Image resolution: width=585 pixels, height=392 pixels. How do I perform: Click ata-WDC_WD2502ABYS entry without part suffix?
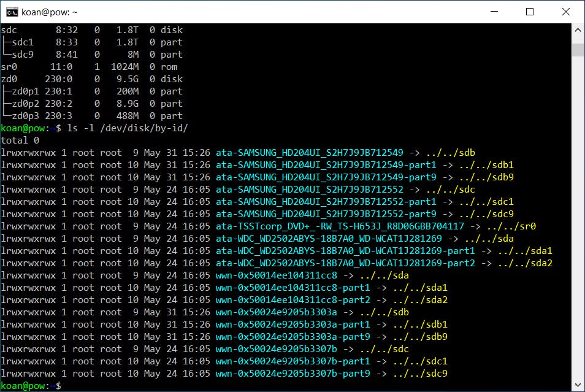coord(329,239)
